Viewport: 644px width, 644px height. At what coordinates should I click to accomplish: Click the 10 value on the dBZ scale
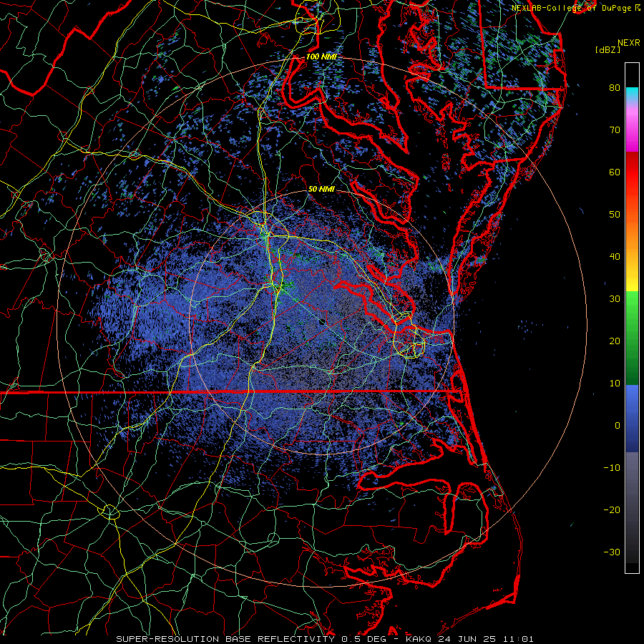pyautogui.click(x=615, y=384)
